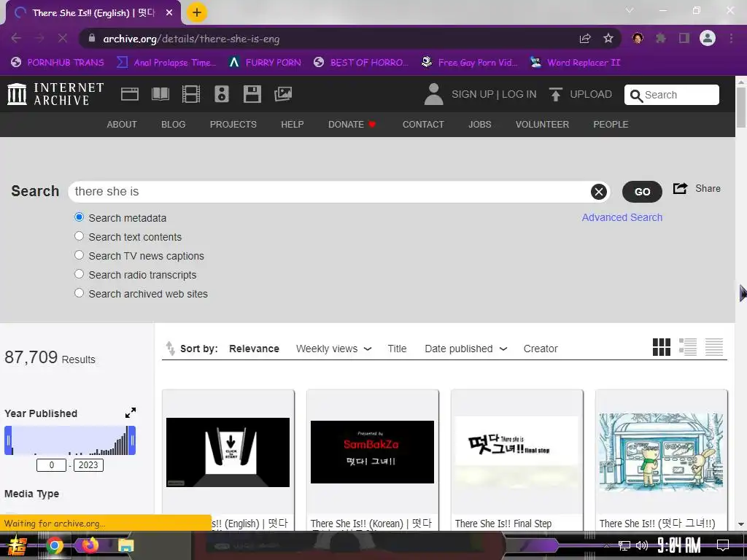
Task: Click the volume icon in system tray
Action: pos(642,545)
